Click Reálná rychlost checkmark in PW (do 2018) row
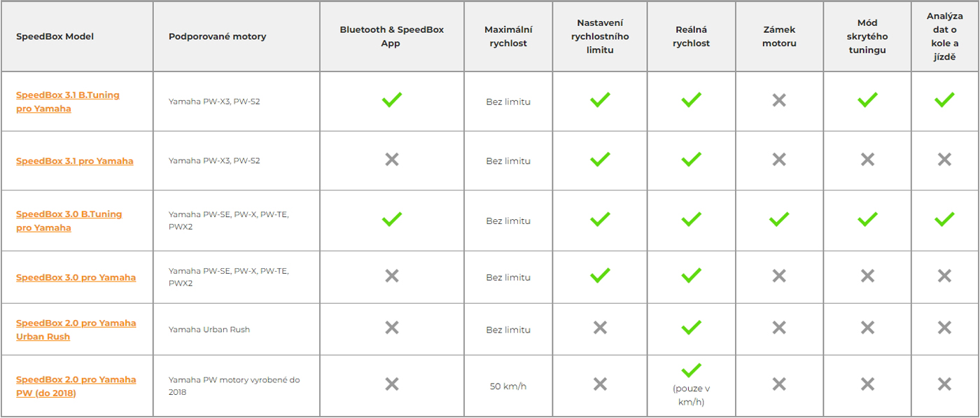Viewport: 980px width, 418px height. [x=691, y=370]
